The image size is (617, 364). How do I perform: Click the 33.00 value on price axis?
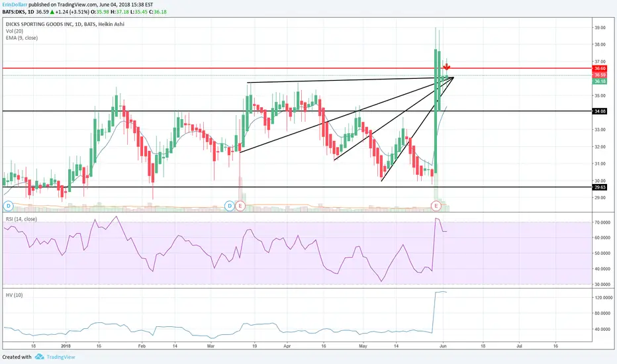point(600,130)
